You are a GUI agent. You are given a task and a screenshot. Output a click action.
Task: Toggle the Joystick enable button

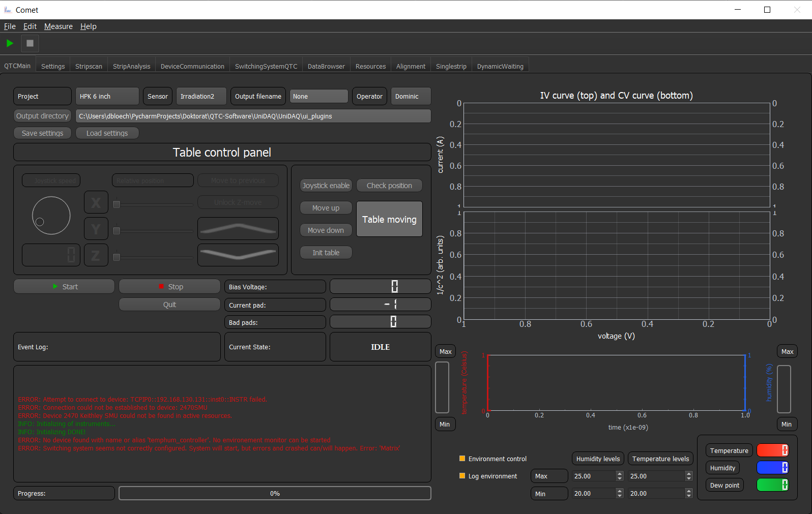(326, 186)
